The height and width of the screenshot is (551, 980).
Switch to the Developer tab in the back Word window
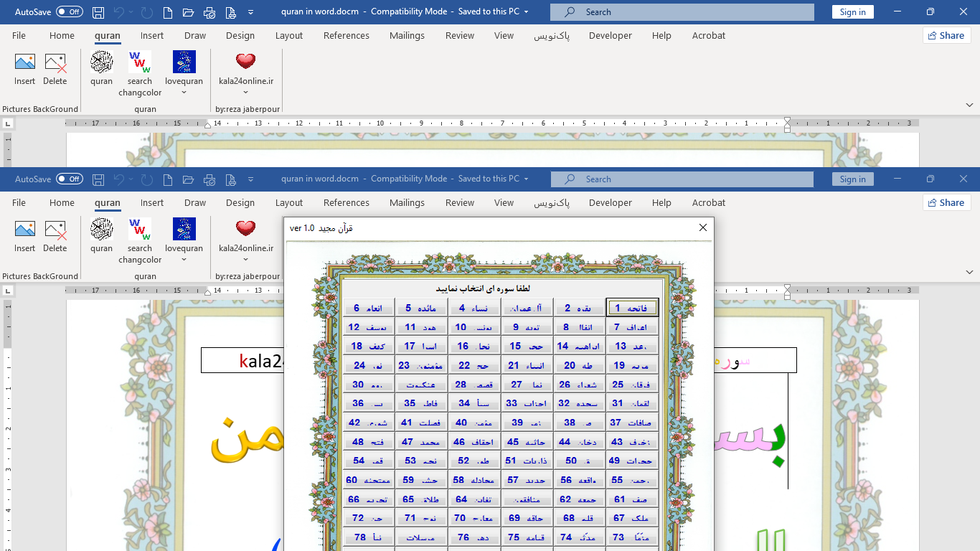pyautogui.click(x=611, y=36)
